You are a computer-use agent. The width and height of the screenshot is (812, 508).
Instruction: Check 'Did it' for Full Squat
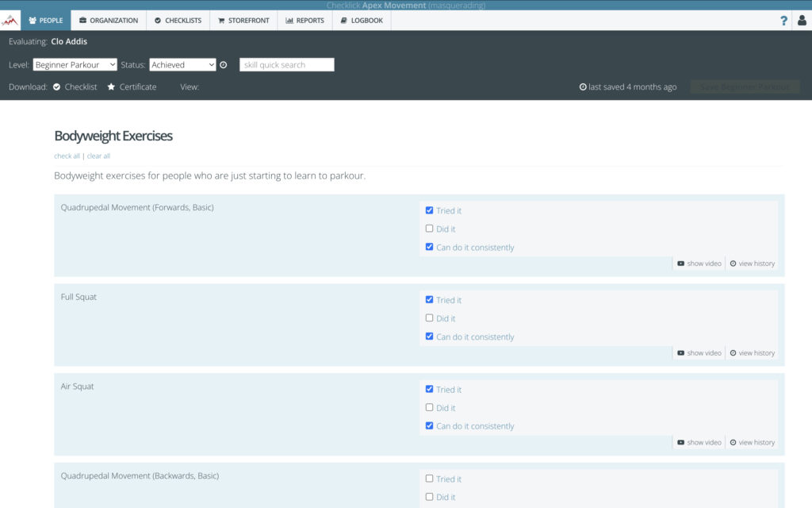[x=430, y=318]
